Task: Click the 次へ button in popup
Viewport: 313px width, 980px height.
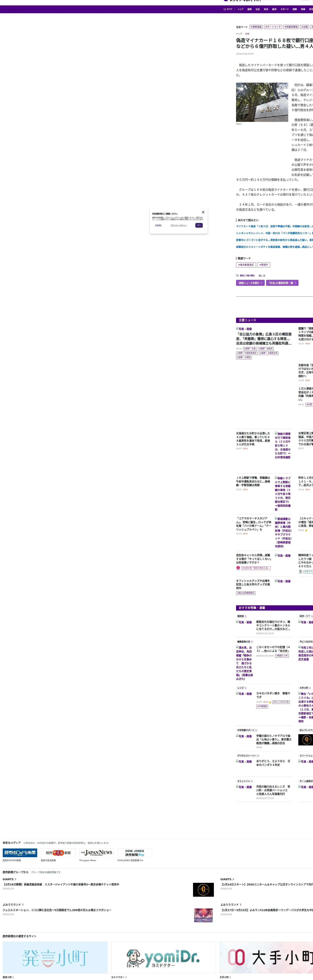Action: click(199, 225)
